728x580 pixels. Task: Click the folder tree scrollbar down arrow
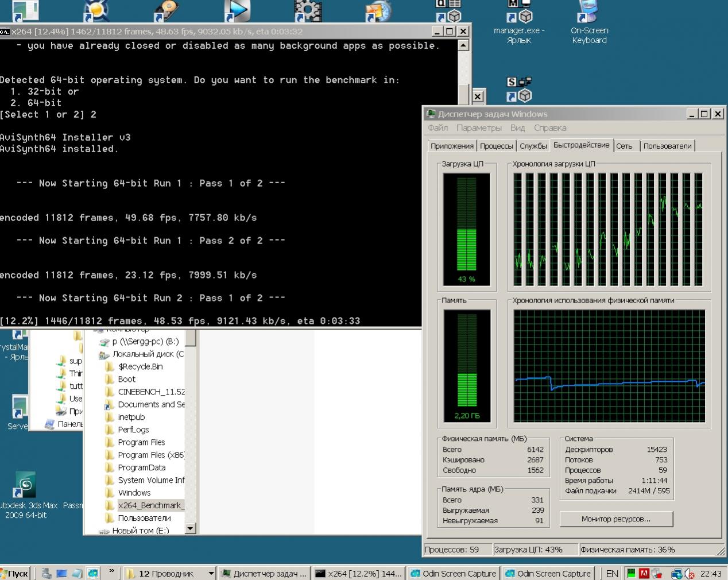pyautogui.click(x=191, y=528)
